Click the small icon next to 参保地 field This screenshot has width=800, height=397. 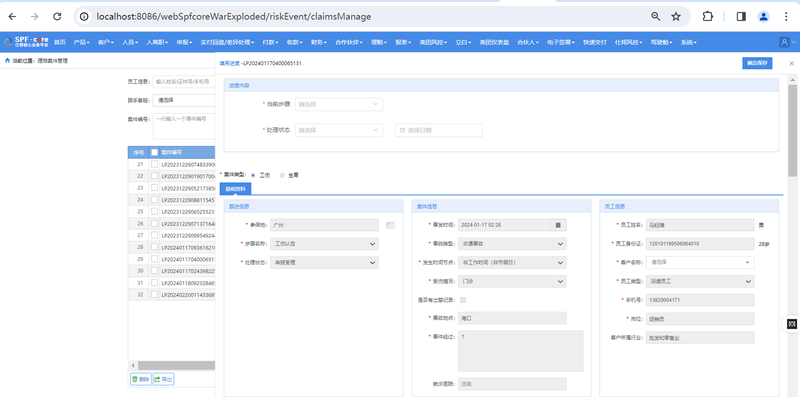click(x=390, y=225)
